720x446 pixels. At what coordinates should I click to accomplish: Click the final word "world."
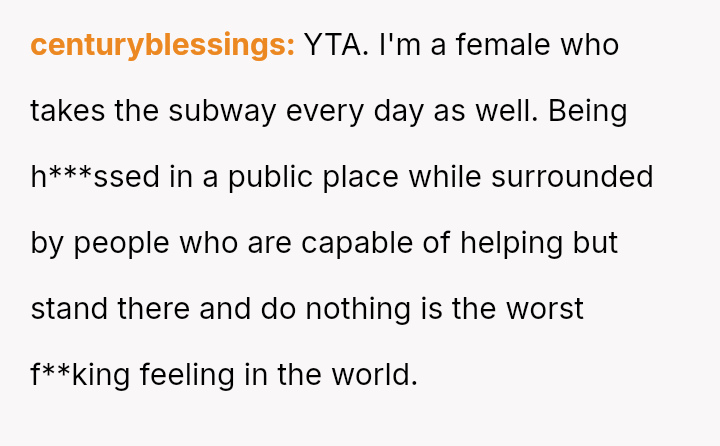[x=375, y=374]
